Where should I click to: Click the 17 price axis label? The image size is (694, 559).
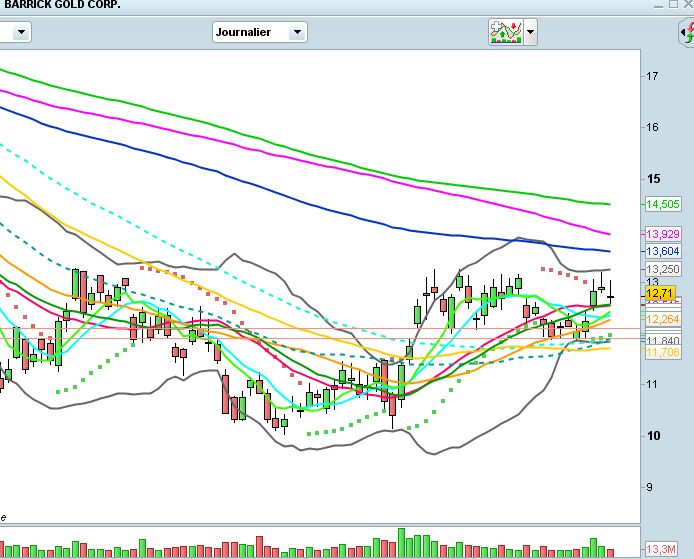[x=652, y=76]
